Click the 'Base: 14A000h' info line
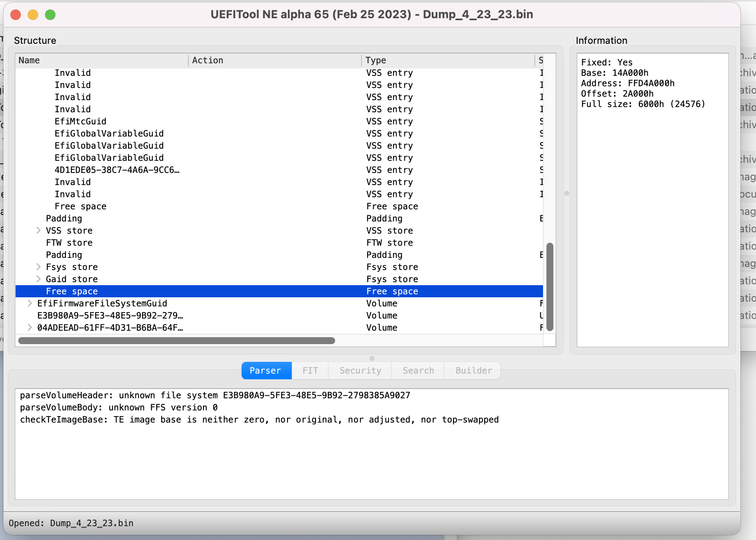The image size is (756, 540). click(615, 73)
